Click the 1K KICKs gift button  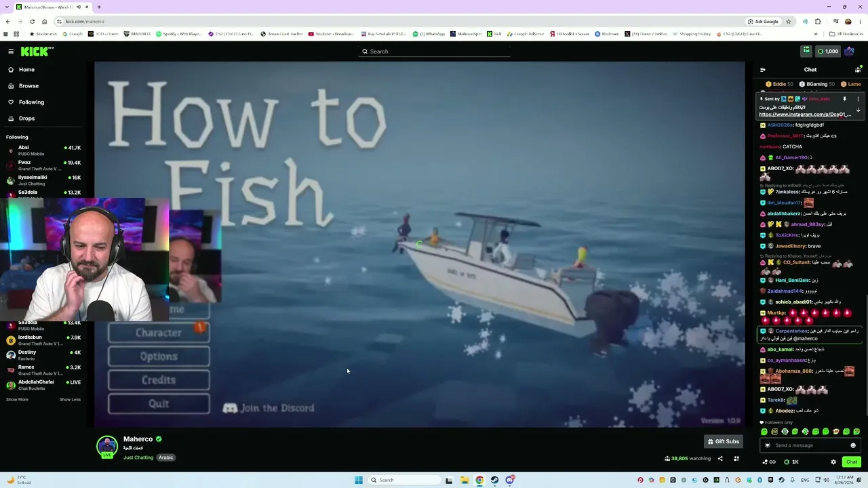791,462
